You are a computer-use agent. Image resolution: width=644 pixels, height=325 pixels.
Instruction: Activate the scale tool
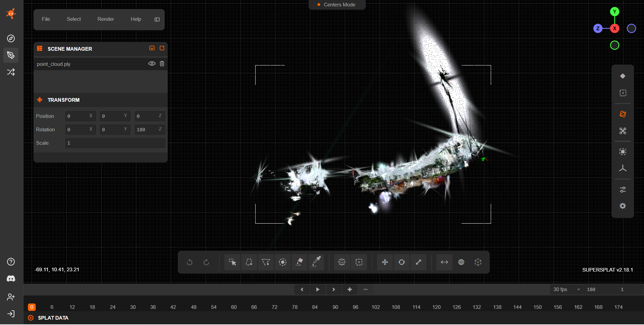418,262
